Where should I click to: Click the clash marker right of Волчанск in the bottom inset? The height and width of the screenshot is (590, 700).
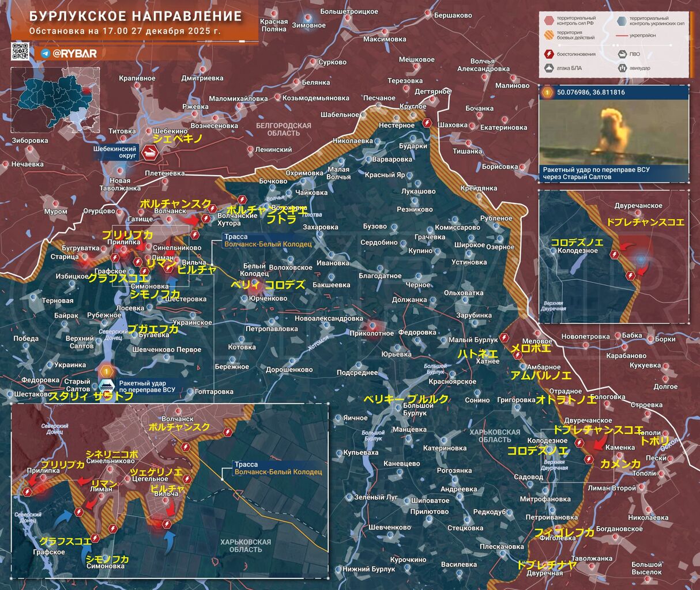click(x=227, y=432)
